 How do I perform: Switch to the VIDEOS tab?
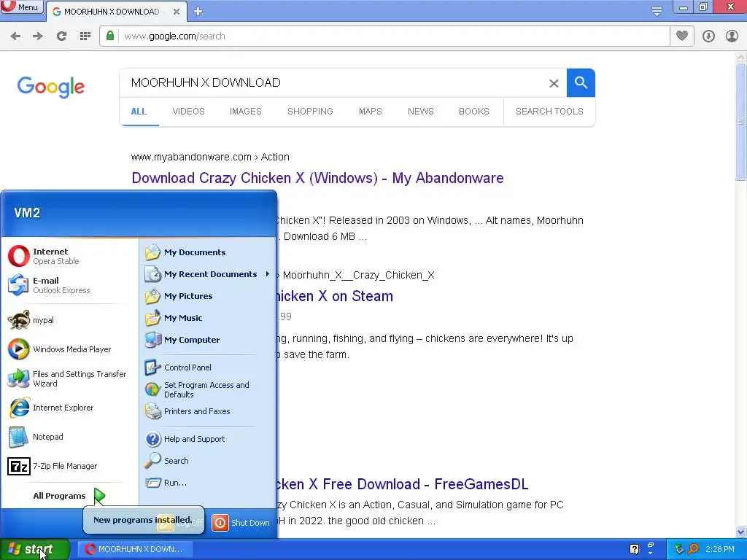[189, 112]
